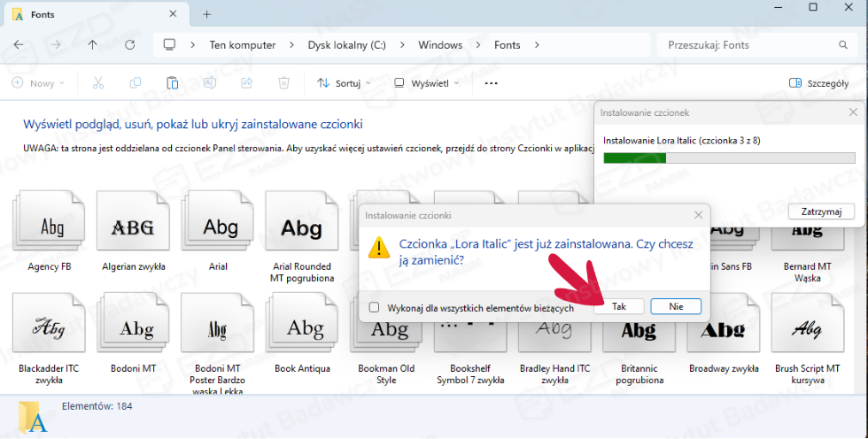Click the Paste clipboard icon

173,83
